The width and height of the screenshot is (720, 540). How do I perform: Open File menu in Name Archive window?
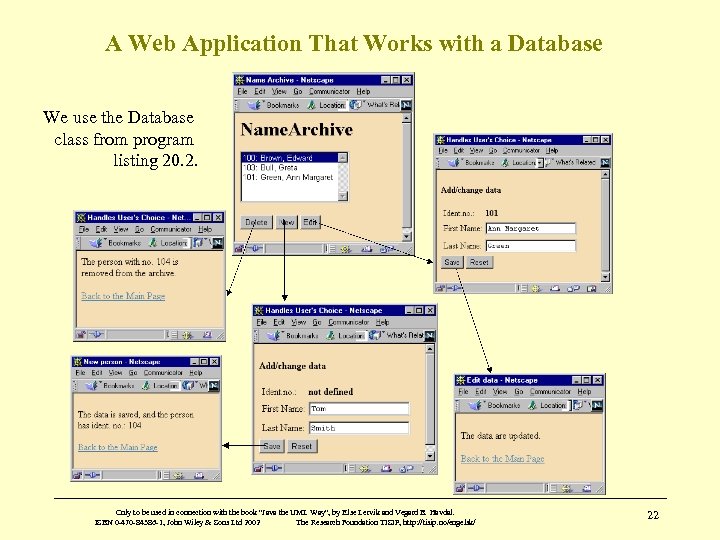(x=242, y=91)
